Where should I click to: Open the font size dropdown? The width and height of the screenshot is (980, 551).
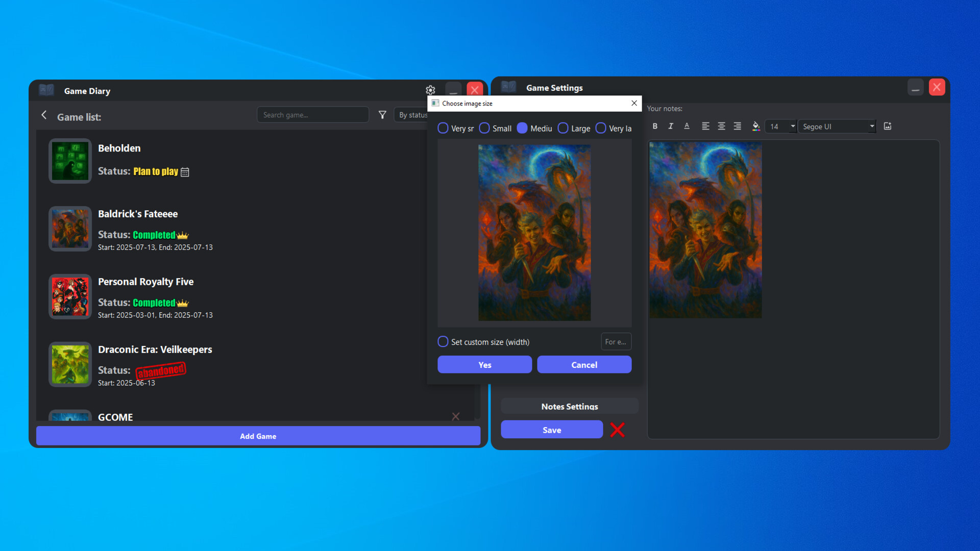(780, 126)
